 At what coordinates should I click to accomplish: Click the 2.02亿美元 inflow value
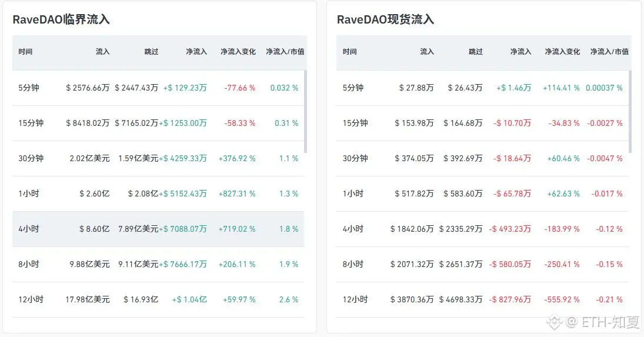(x=89, y=158)
